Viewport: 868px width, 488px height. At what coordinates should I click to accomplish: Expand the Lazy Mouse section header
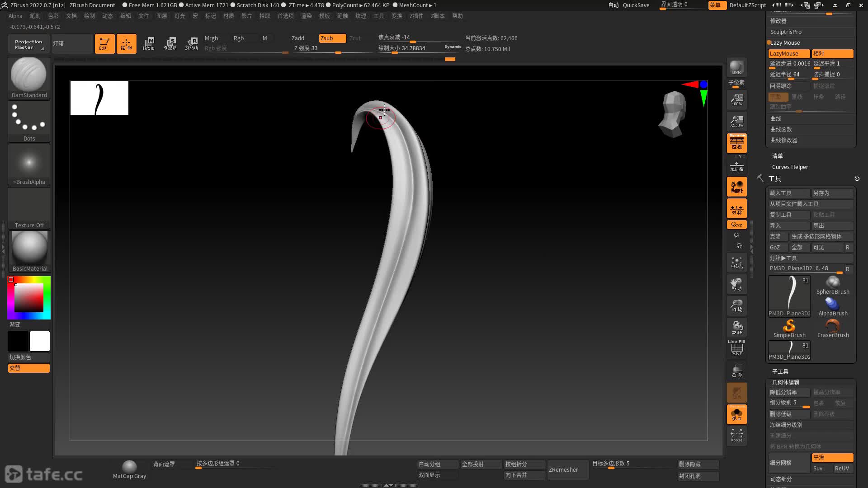(x=785, y=42)
